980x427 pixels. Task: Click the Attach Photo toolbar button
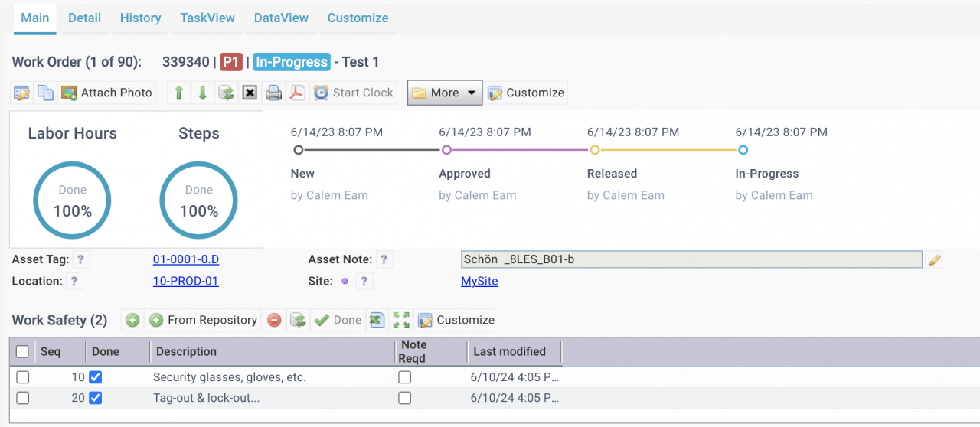point(107,93)
